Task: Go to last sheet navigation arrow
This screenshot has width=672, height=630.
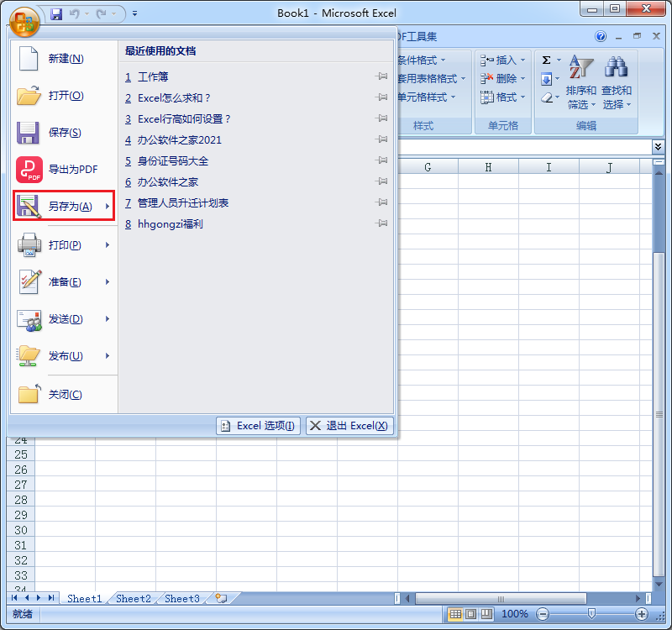Action: click(x=51, y=598)
